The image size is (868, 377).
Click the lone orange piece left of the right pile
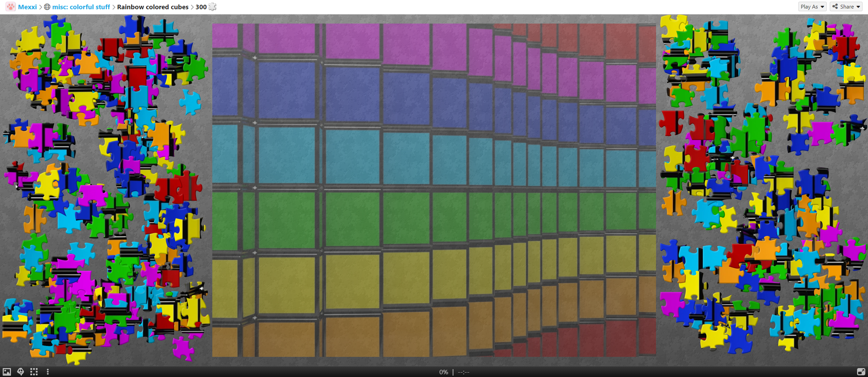point(673,203)
